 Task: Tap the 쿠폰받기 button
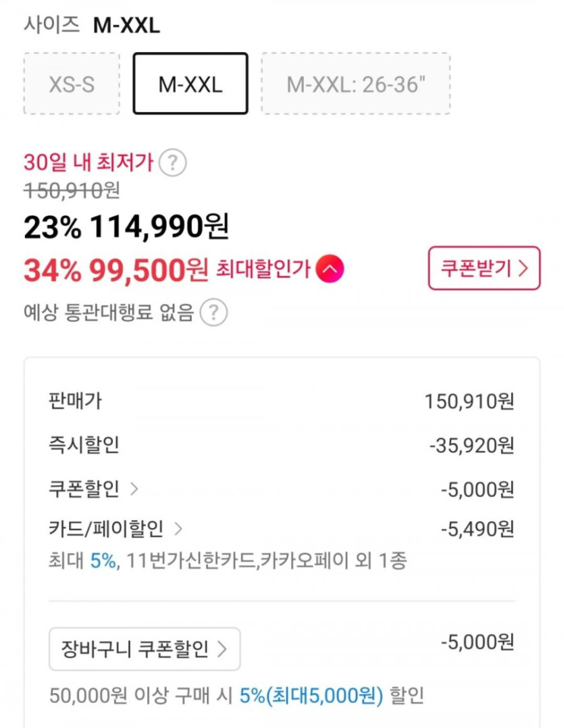[x=484, y=269]
